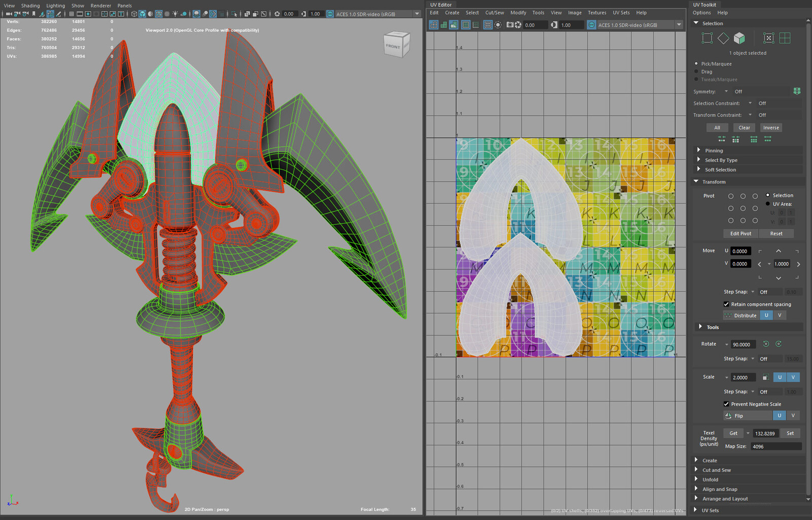Enable the Drag selection radio button
This screenshot has width=812, height=520.
[696, 71]
